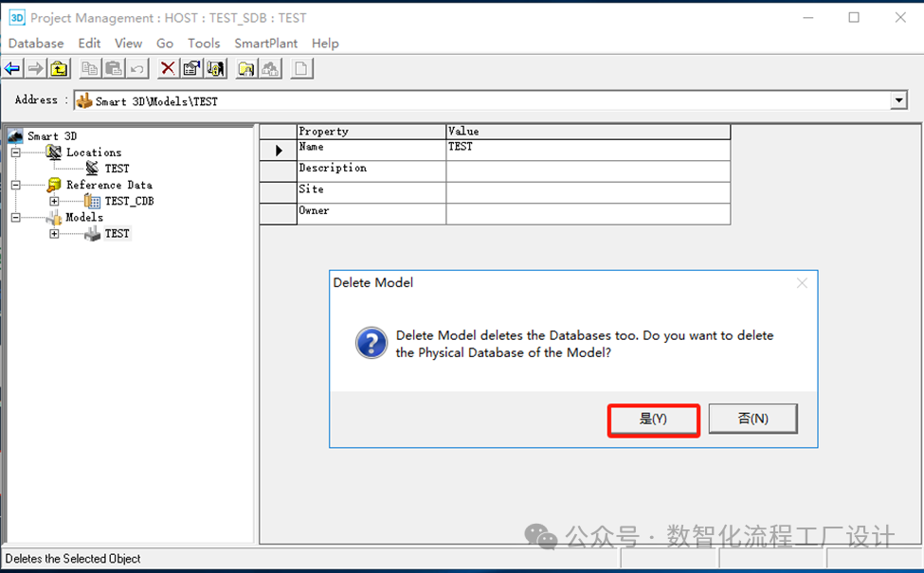Image resolution: width=924 pixels, height=573 pixels.
Task: Click the Forward arrow toolbar icon
Action: point(35,69)
